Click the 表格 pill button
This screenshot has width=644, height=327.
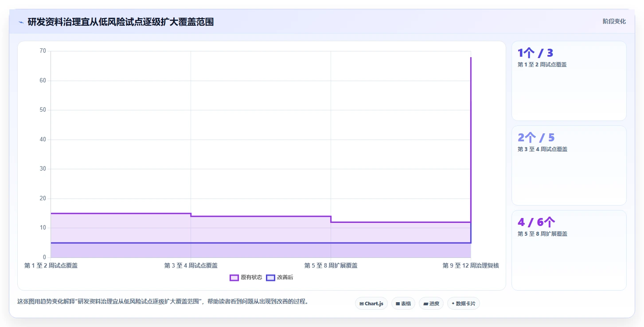[x=403, y=304]
